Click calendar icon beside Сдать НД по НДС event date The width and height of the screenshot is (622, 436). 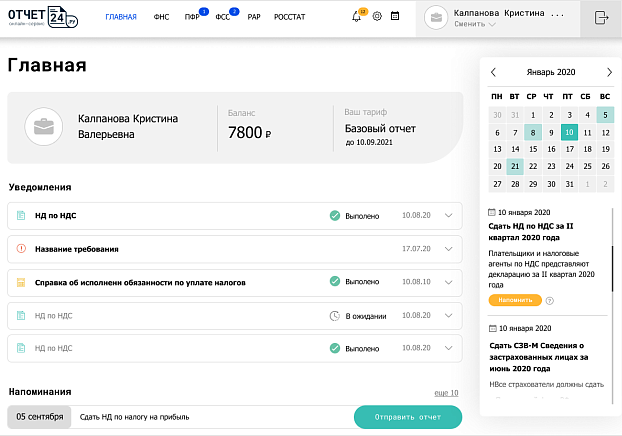pyautogui.click(x=491, y=212)
